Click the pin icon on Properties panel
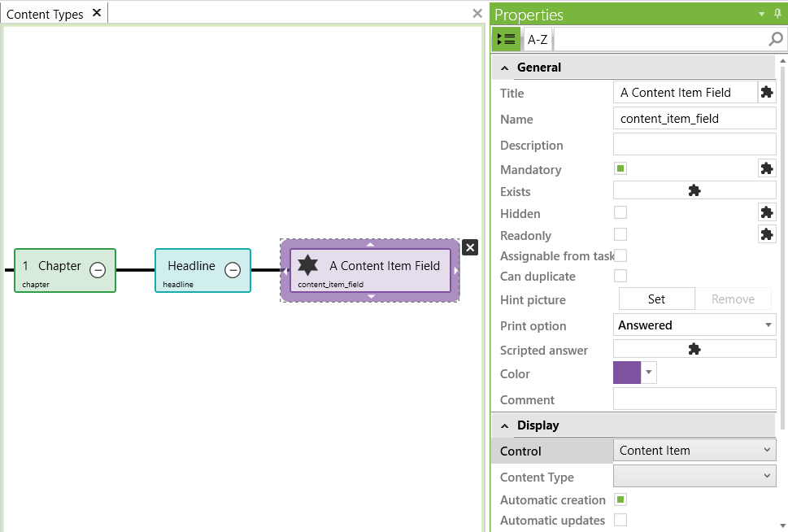This screenshot has width=788, height=532. 777,14
